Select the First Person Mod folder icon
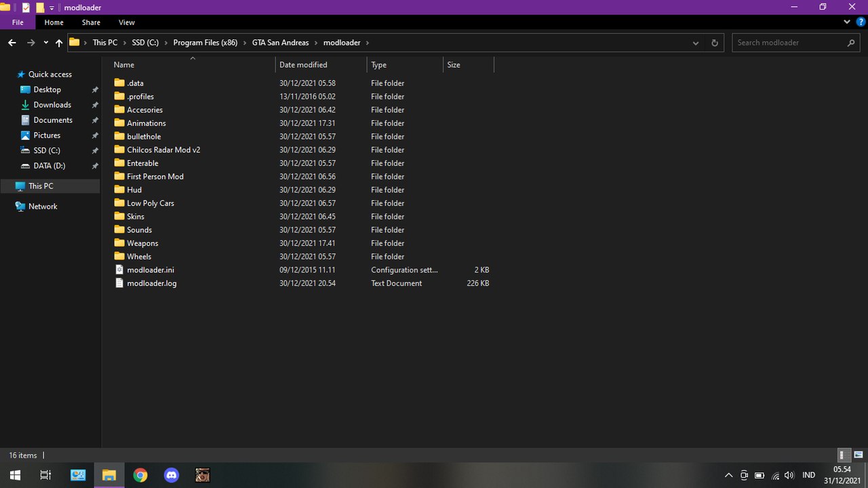 point(119,176)
